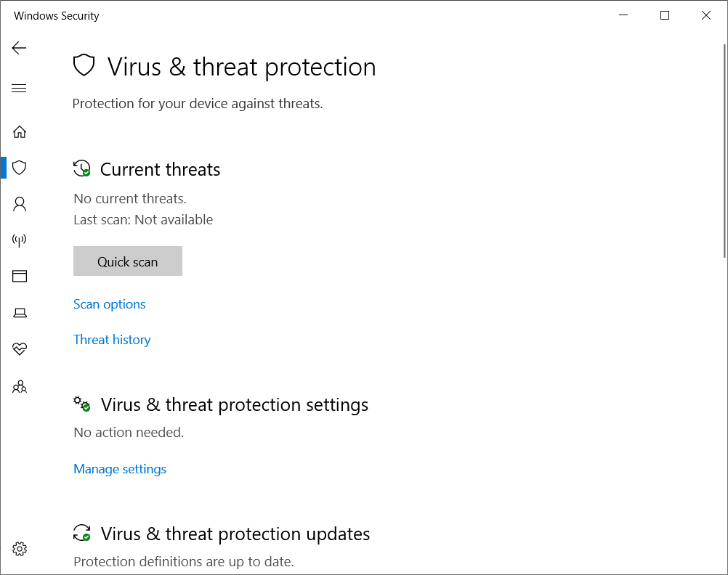Open Family options people icon

pos(20,386)
